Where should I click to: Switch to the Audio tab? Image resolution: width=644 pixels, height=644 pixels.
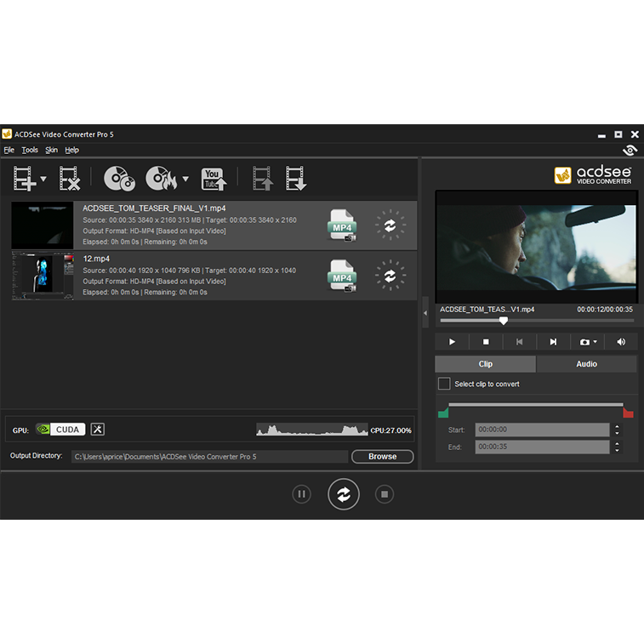tap(586, 364)
